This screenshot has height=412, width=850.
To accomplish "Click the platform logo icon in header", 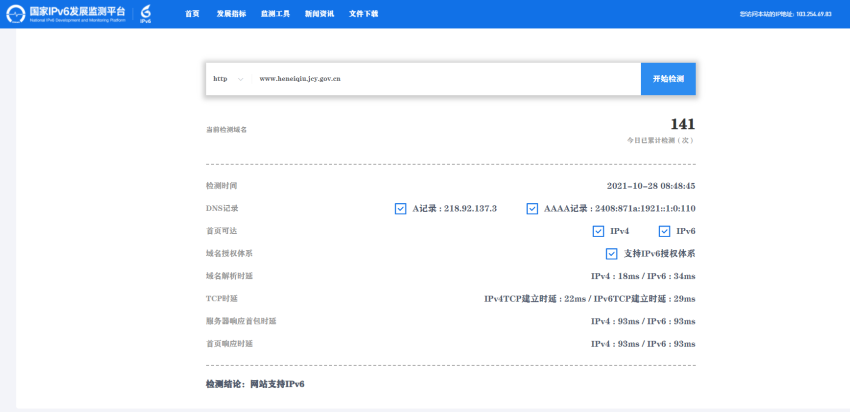I will tap(16, 14).
